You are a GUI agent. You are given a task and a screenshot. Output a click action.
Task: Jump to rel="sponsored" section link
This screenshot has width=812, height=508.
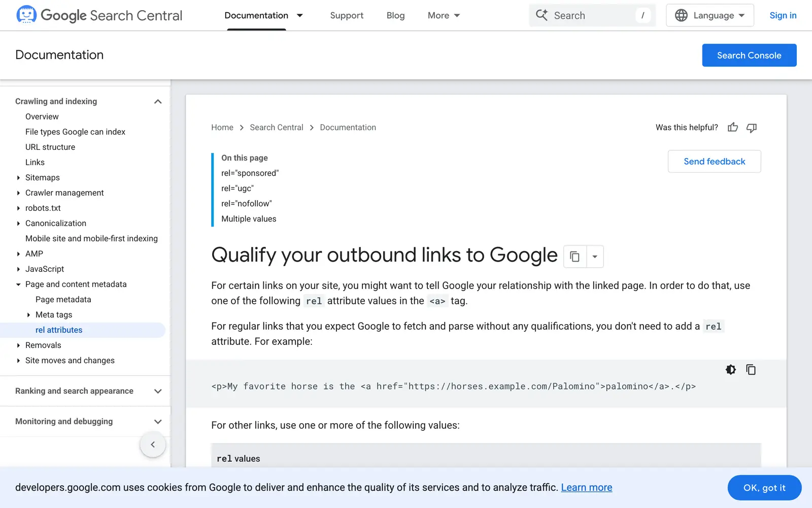click(250, 173)
